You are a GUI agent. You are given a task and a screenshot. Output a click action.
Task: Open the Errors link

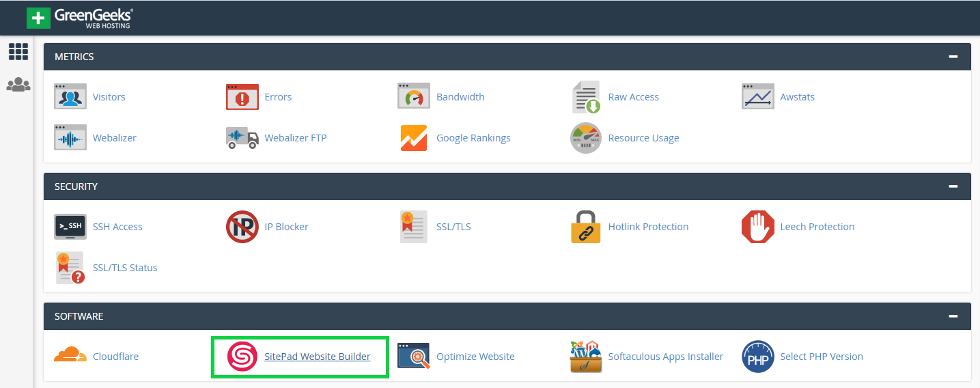click(x=278, y=97)
